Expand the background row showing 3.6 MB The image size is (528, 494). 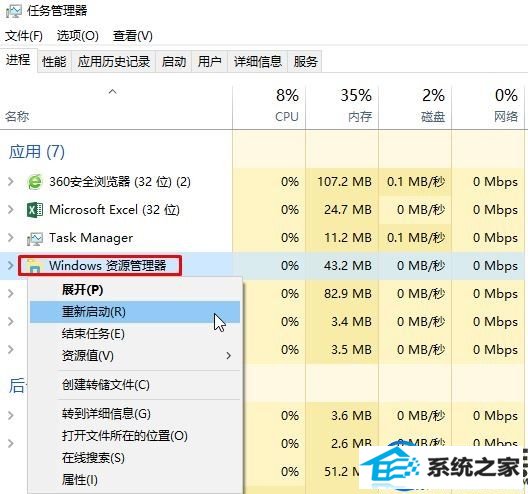point(11,416)
